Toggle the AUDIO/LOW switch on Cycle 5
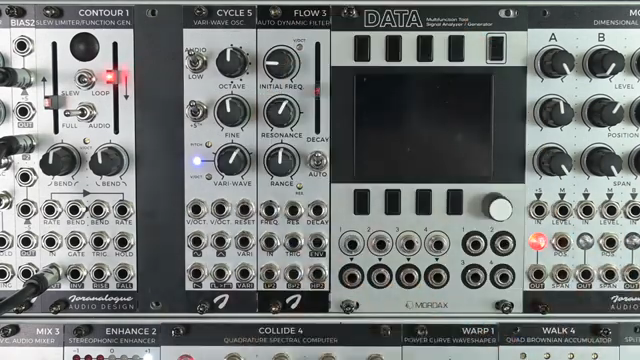640x360 pixels. pos(196,62)
